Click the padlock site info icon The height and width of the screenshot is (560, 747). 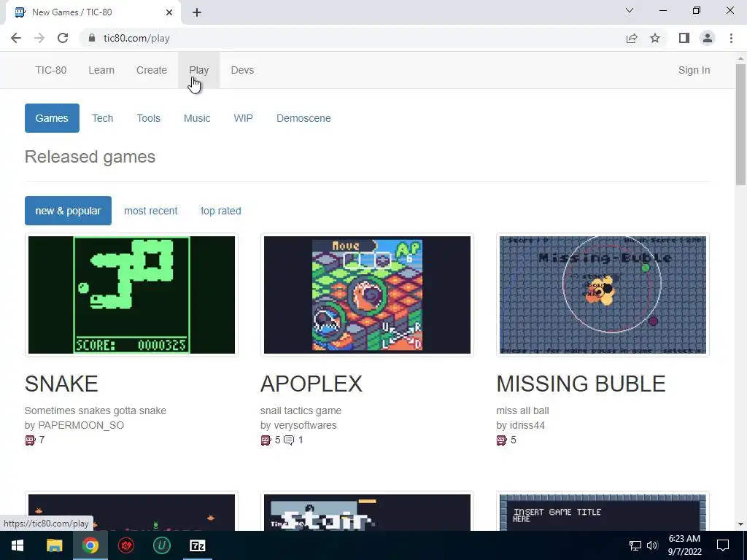[x=91, y=38]
